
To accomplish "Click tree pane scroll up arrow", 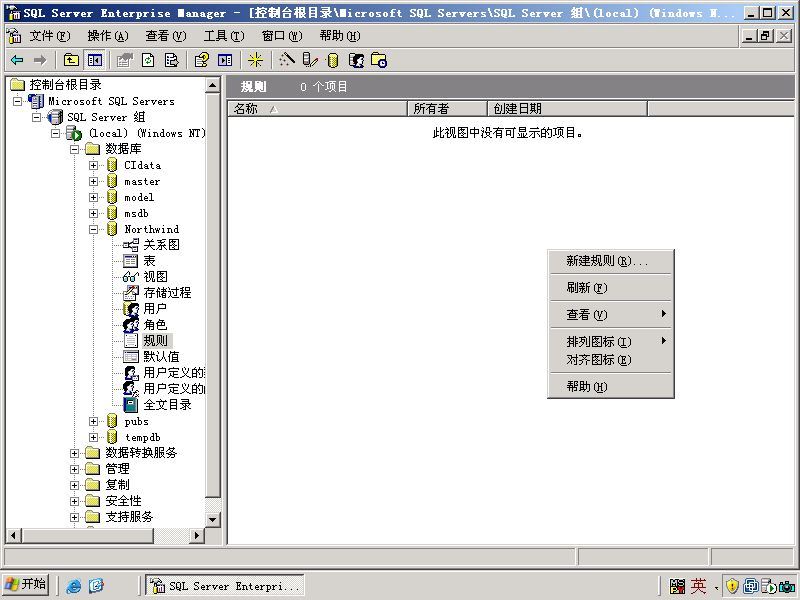I will [213, 85].
